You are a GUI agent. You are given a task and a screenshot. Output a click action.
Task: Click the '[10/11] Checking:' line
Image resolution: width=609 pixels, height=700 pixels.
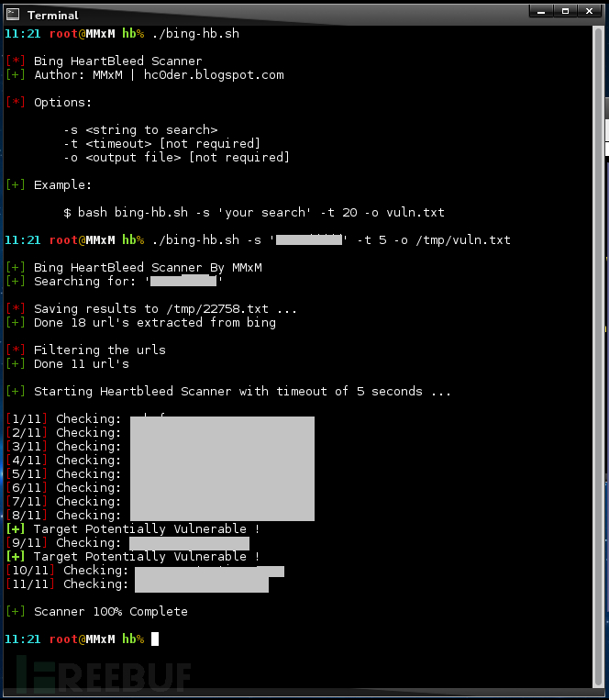coord(67,571)
